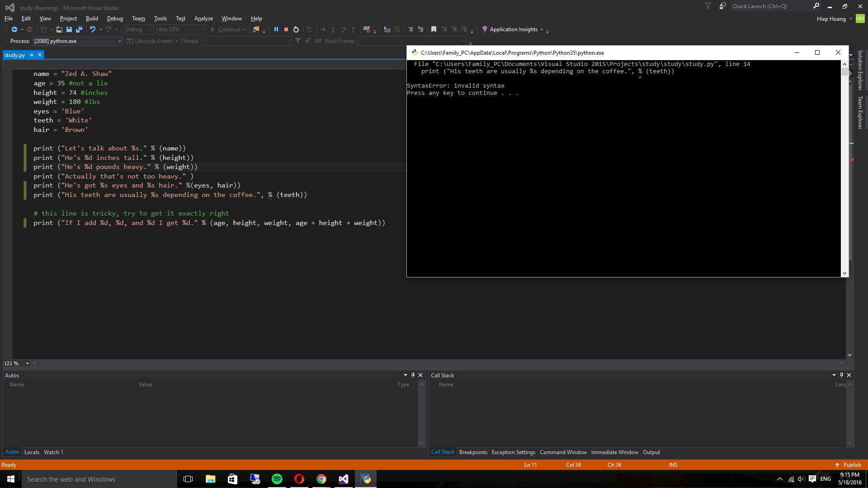Stop debugging with the red square
Screen dimensions: 868x488
click(286, 29)
